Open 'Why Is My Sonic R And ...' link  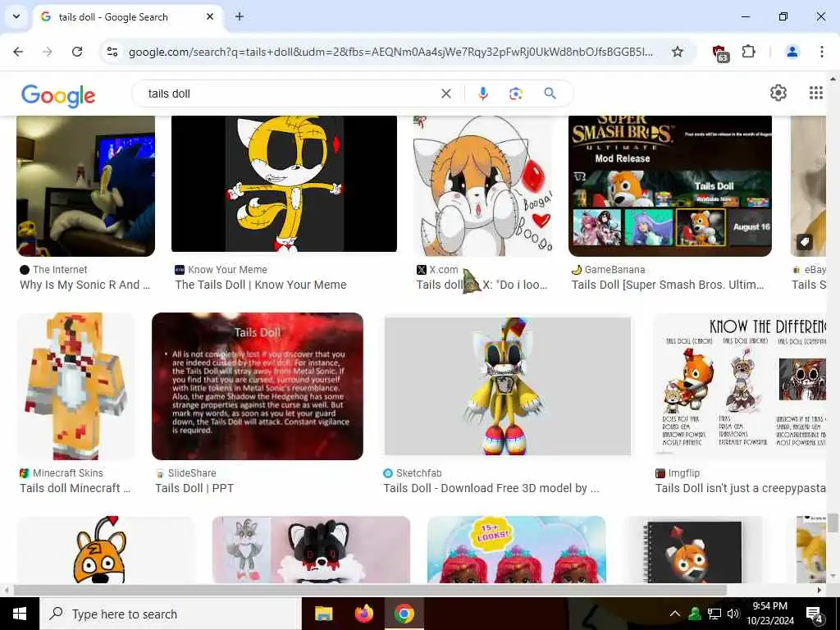coord(84,285)
